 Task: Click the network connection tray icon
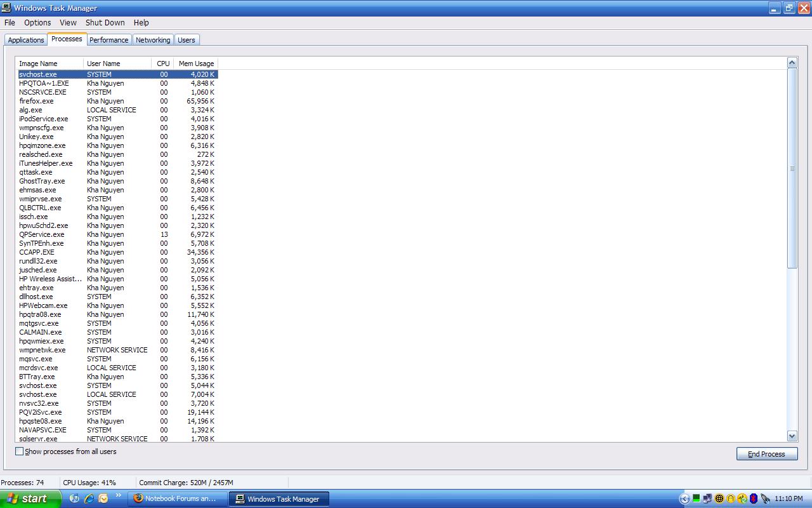[x=707, y=498]
